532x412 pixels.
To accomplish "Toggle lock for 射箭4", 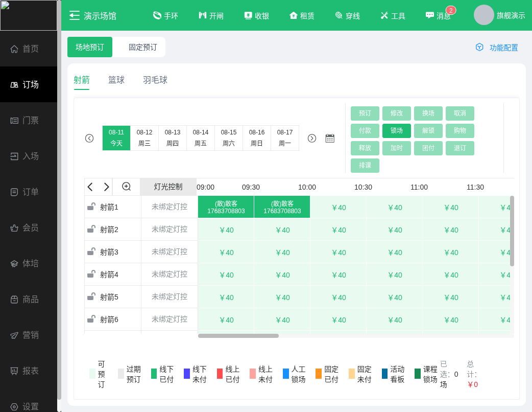I will coord(91,274).
